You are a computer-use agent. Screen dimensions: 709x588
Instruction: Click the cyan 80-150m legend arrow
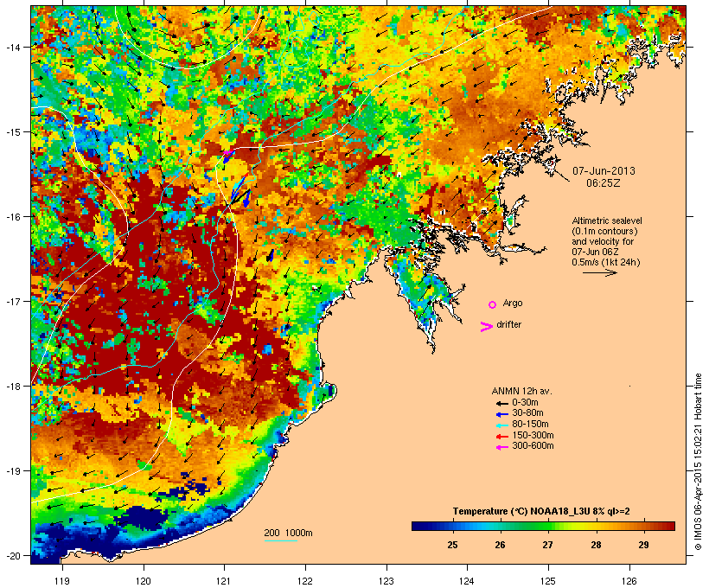click(x=501, y=425)
